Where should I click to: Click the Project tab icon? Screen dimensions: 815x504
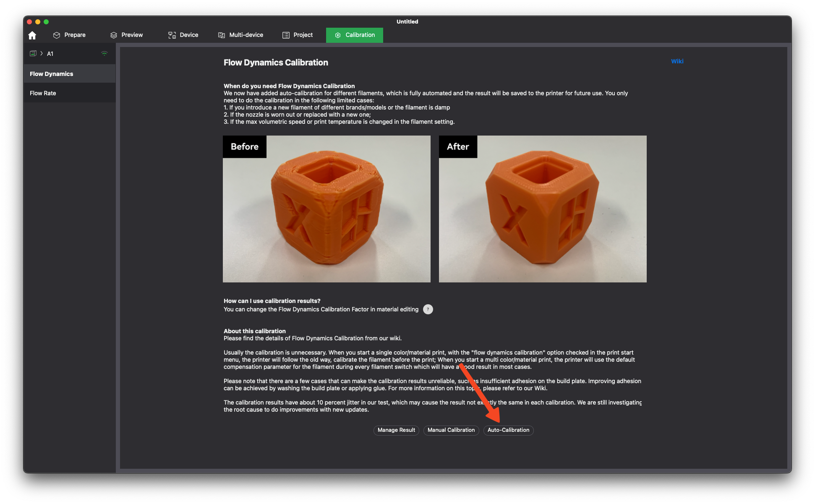tap(286, 35)
